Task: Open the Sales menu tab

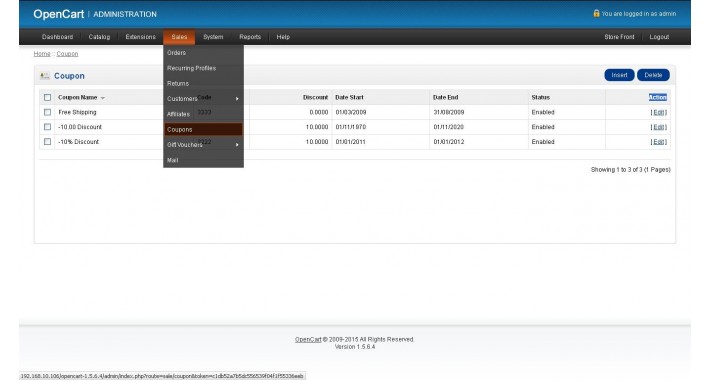Action: [179, 37]
